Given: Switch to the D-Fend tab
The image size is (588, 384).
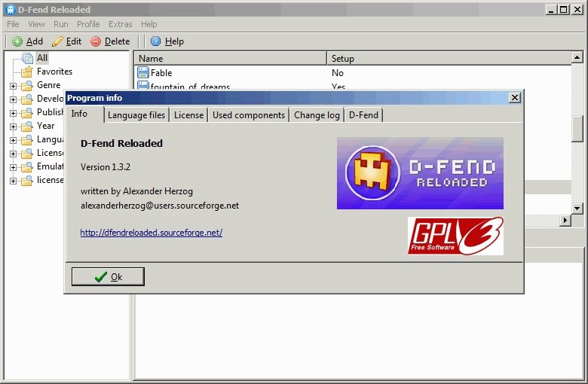Looking at the screenshot, I should (x=363, y=115).
